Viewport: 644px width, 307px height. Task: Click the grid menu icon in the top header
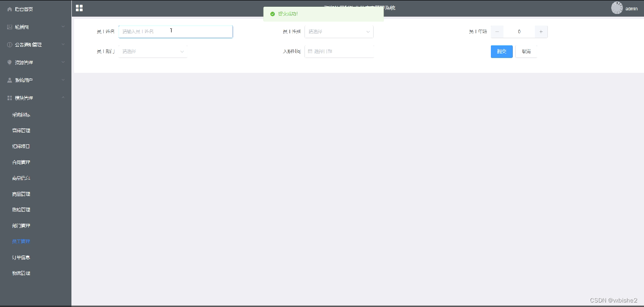79,8
